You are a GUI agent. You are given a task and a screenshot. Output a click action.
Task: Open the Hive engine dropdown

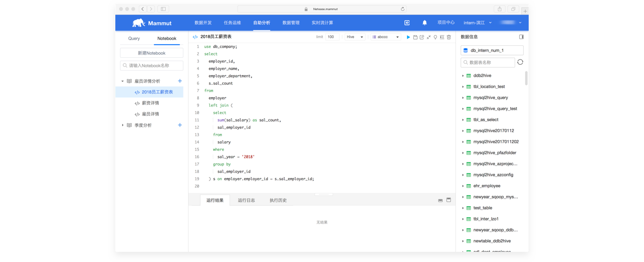click(x=355, y=37)
